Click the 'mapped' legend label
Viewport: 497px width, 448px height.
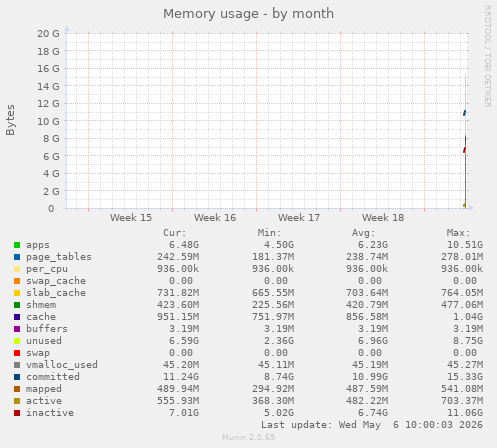[x=44, y=389]
